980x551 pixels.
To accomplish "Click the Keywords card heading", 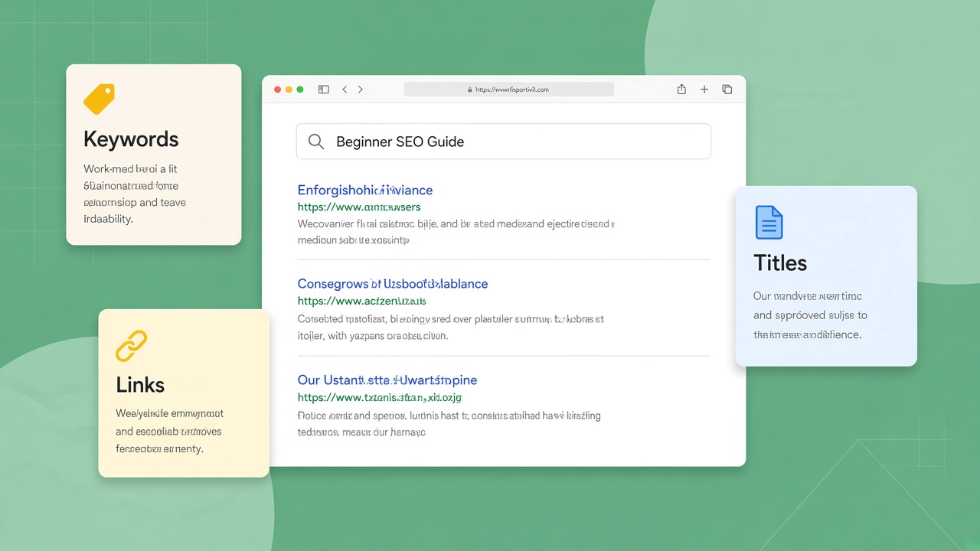I will click(x=131, y=139).
